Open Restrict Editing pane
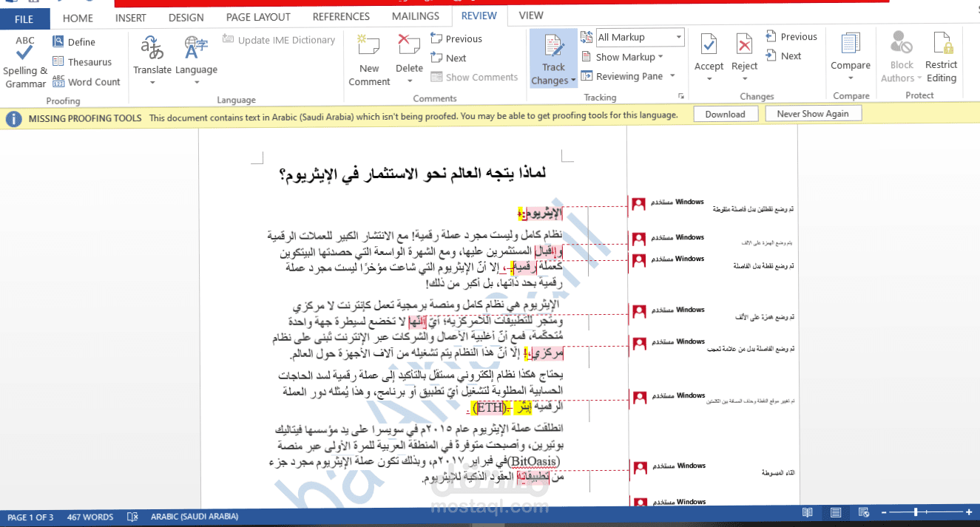 pos(941,58)
